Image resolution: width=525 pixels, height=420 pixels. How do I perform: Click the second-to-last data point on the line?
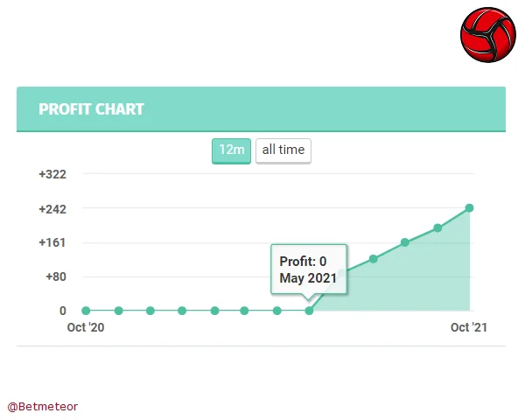point(437,228)
